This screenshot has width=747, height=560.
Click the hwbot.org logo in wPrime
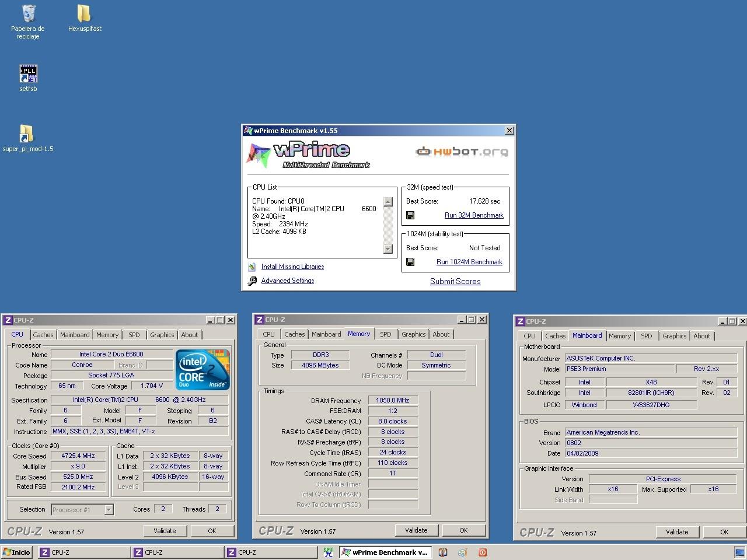pyautogui.click(x=462, y=152)
